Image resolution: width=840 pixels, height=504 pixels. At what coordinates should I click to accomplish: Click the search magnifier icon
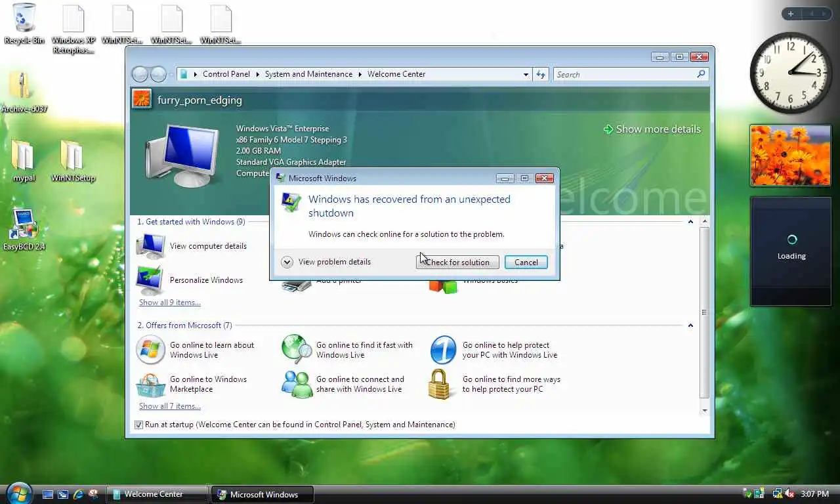[701, 74]
